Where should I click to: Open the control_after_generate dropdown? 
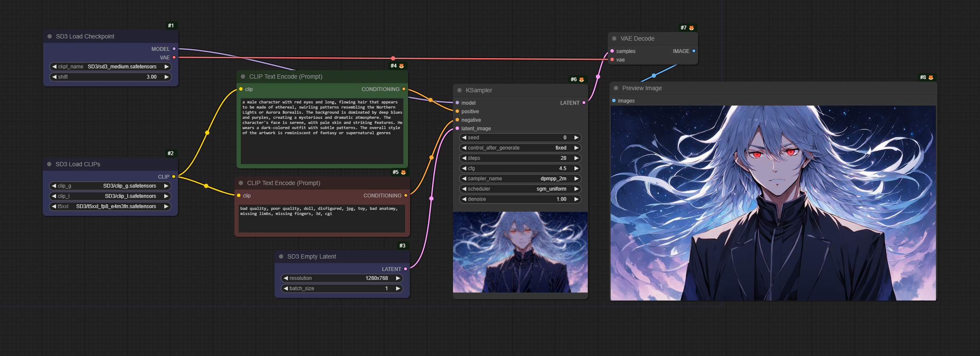(520, 148)
